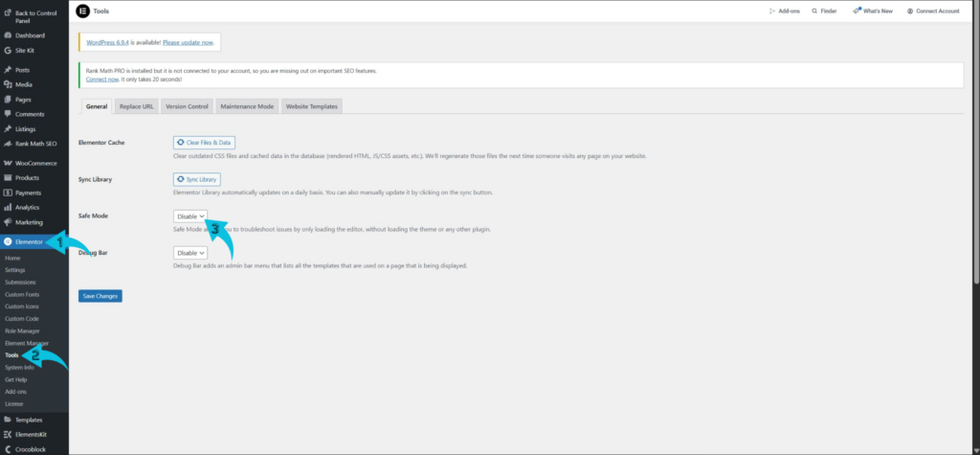Open the Debug Bar dropdown
The height and width of the screenshot is (455, 980).
pos(190,254)
